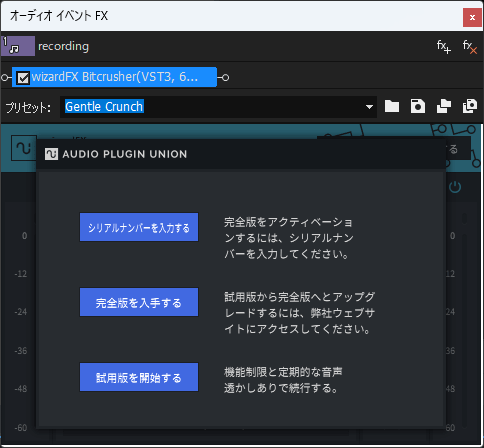Click the recording audio event note icon
Screen dimensions: 484x448
[18, 46]
